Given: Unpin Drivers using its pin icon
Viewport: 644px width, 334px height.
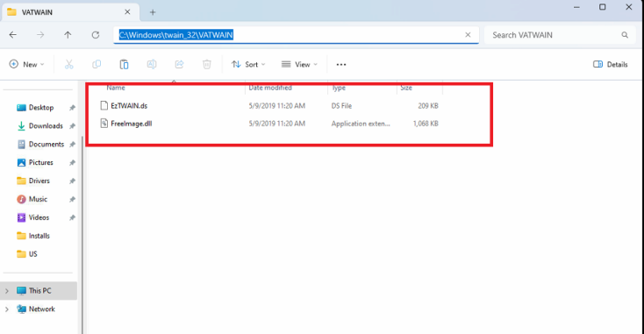Looking at the screenshot, I should tap(72, 181).
